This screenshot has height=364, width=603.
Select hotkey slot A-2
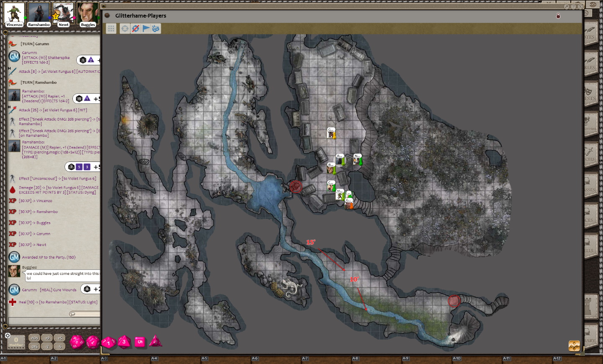click(x=75, y=359)
